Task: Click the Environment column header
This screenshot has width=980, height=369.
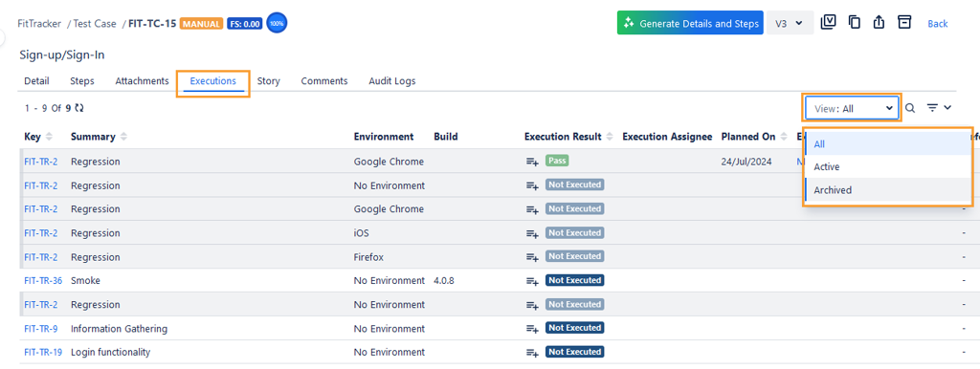Action: click(384, 137)
